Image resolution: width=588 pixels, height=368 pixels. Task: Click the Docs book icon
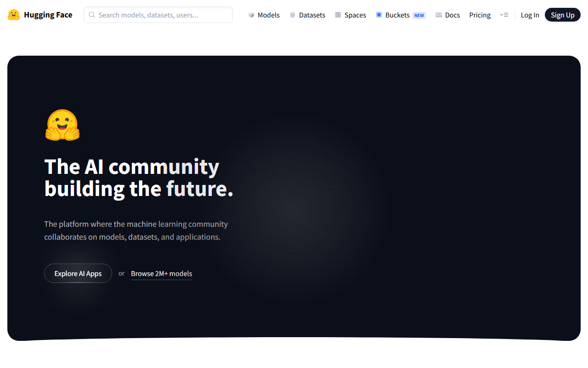click(x=439, y=15)
